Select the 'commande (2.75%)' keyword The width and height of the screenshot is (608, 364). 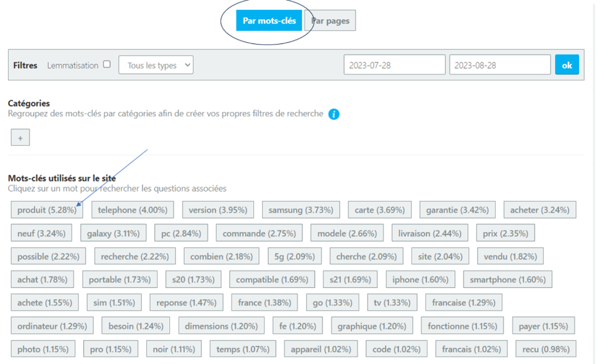[259, 234]
